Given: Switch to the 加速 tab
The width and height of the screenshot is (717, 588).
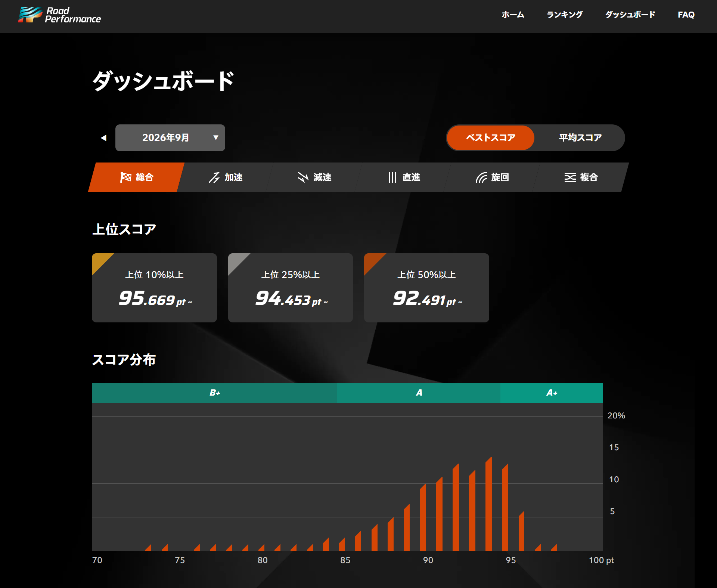Looking at the screenshot, I should [x=225, y=177].
